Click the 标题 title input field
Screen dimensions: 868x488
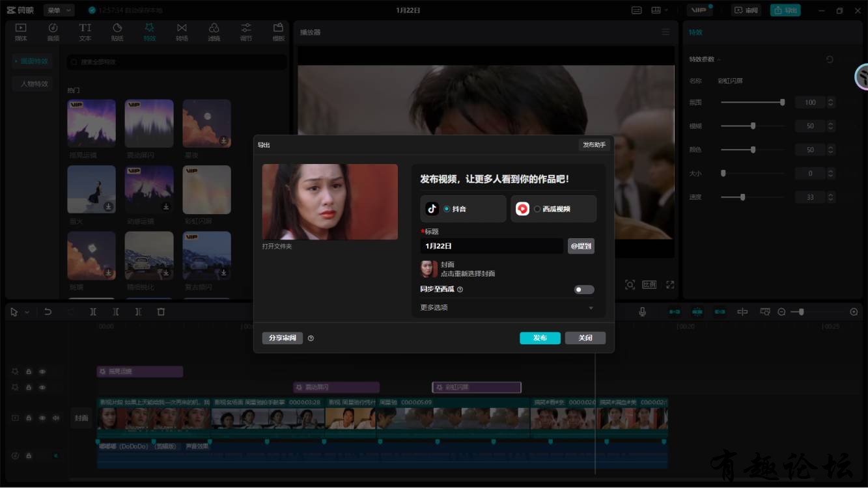point(492,246)
